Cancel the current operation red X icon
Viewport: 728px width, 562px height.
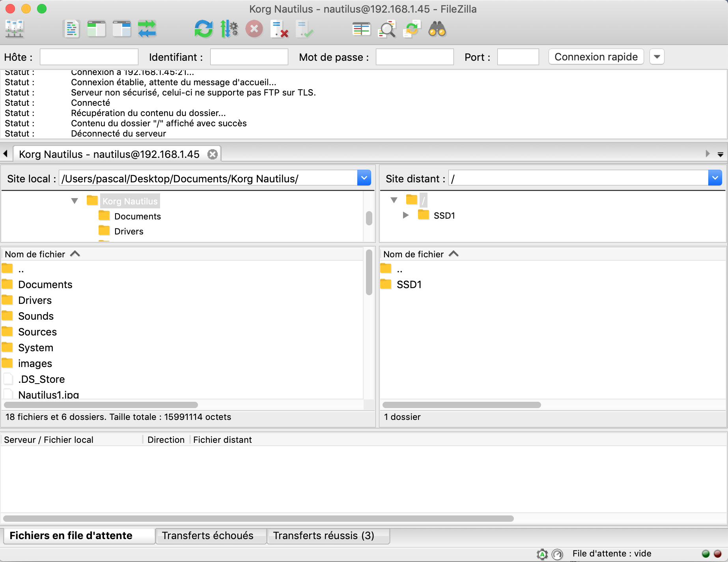click(254, 29)
